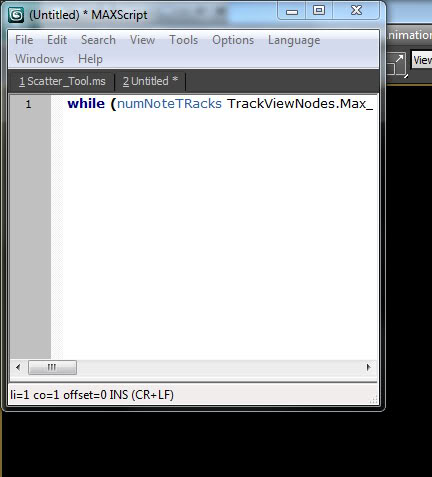The width and height of the screenshot is (432, 477).
Task: Click the horizontal scrollbar thumb
Action: pyautogui.click(x=52, y=367)
